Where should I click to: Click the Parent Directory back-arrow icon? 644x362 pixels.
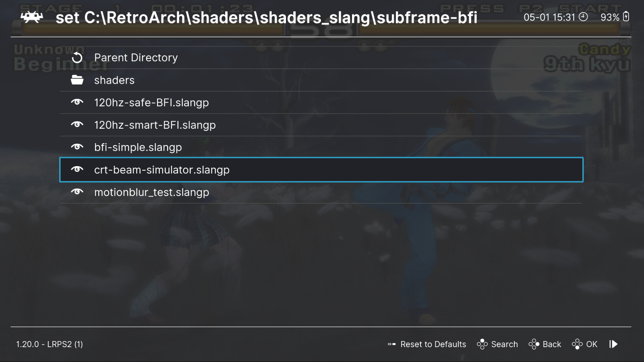pos(77,58)
